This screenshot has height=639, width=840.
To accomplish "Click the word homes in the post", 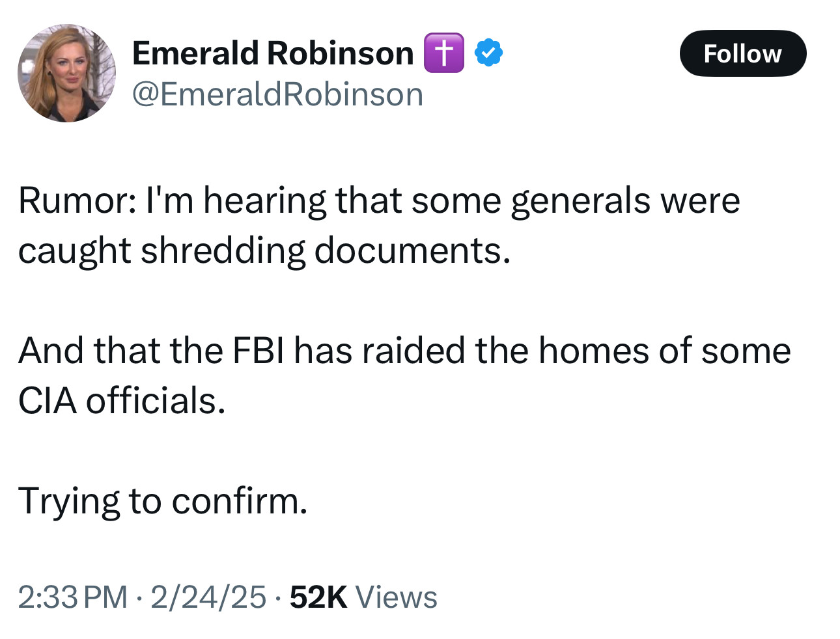I will tap(594, 350).
